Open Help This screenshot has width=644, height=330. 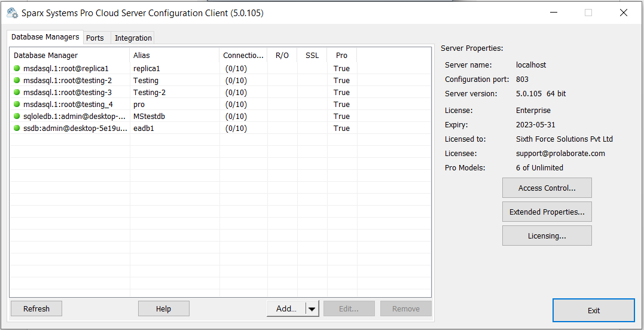[x=163, y=308]
